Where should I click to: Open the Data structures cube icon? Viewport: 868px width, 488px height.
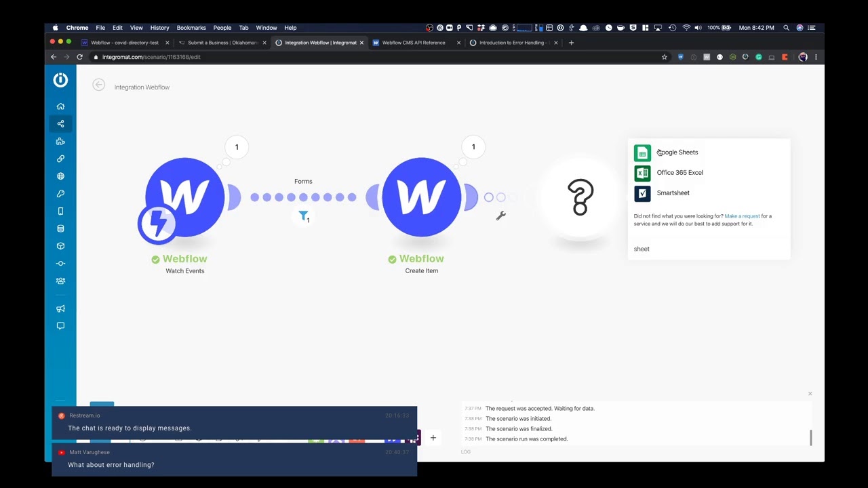pos(60,246)
